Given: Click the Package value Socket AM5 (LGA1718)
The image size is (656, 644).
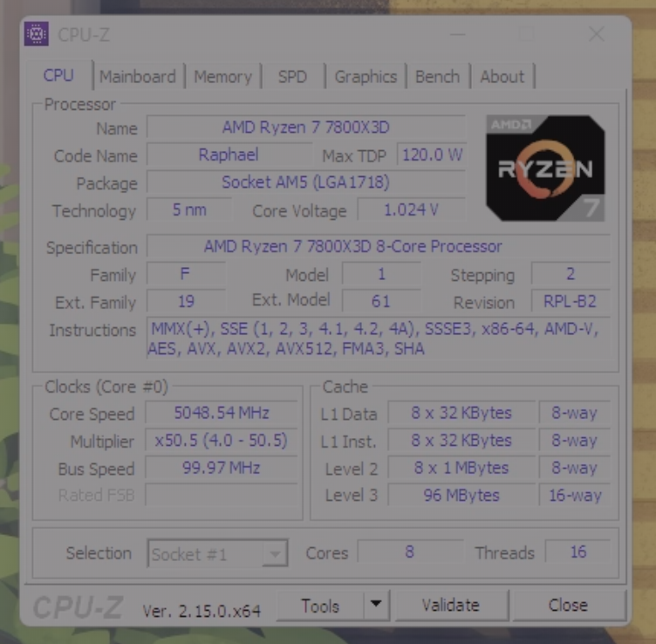Looking at the screenshot, I should pyautogui.click(x=306, y=182).
